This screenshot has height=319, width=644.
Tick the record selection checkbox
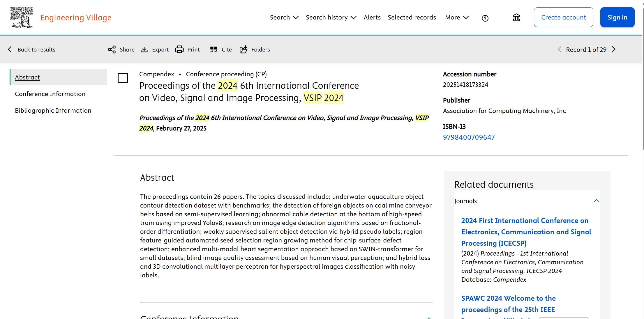pyautogui.click(x=123, y=78)
